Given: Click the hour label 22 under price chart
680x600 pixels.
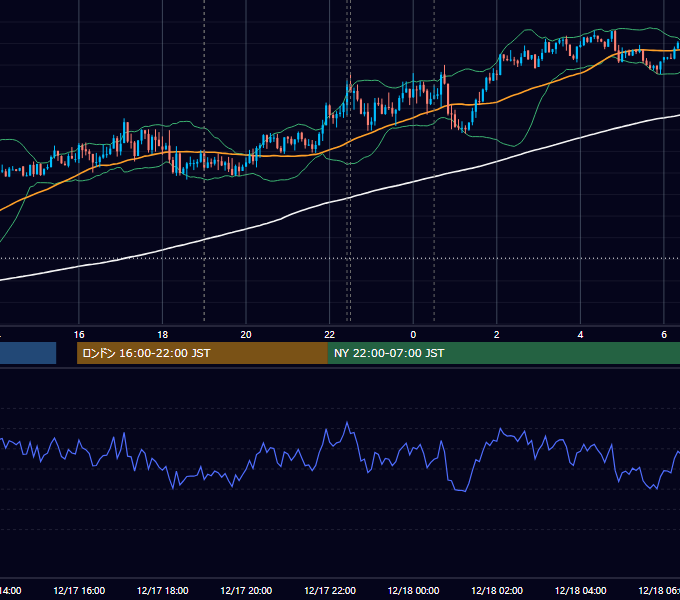Looking at the screenshot, I should tap(330, 335).
